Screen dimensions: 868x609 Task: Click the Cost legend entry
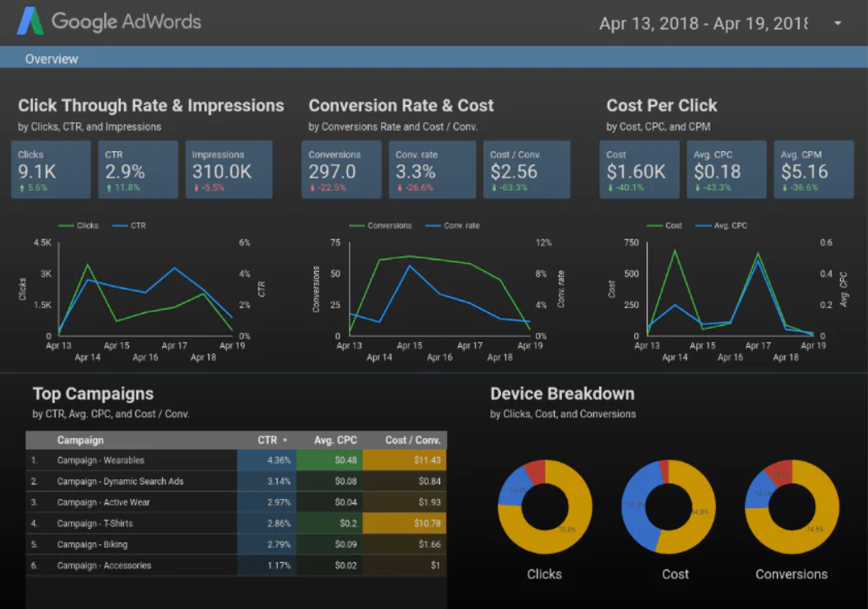tap(665, 226)
